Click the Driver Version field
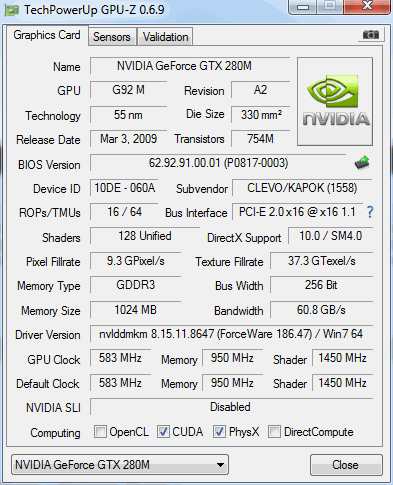393x485 pixels. (231, 334)
